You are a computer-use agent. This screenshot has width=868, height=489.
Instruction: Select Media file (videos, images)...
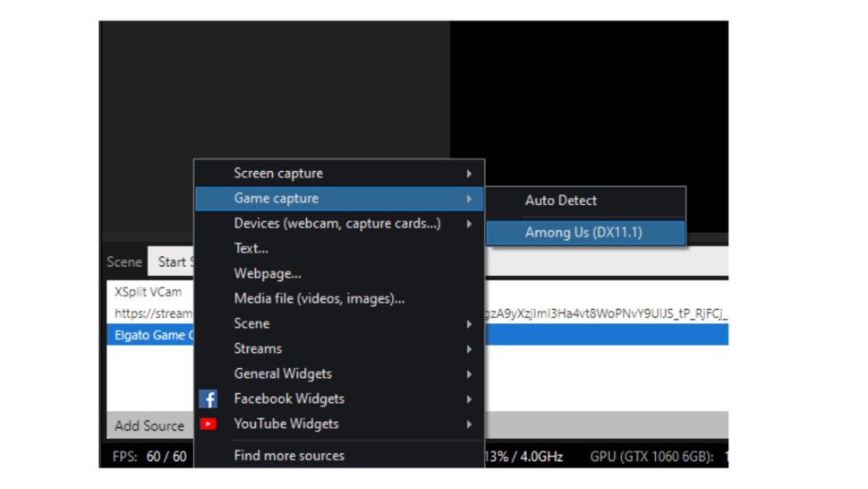(339, 298)
